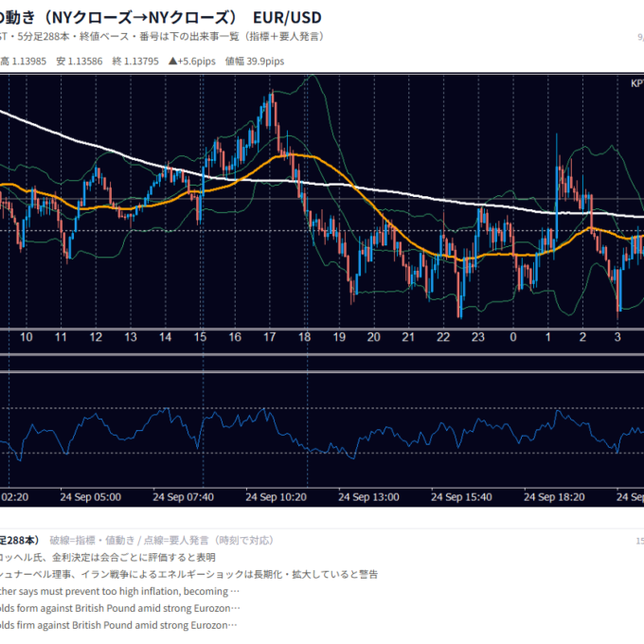The image size is (644, 644).
Task: Click hour label 3 on chart axis
Action: [x=617, y=337]
